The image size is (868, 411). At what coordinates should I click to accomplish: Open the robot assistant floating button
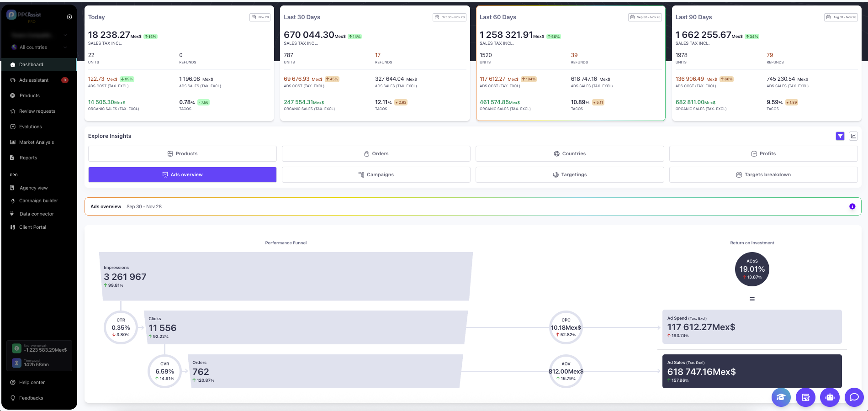pyautogui.click(x=830, y=397)
